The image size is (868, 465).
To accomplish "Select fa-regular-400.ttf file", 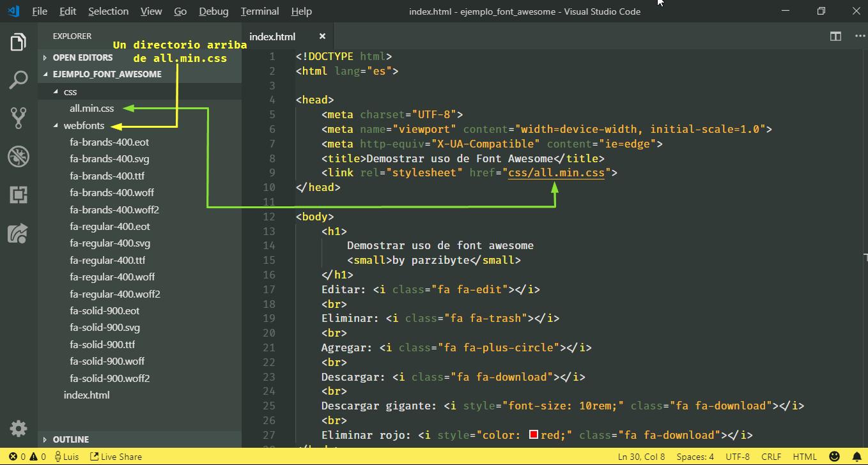I will 107,261.
